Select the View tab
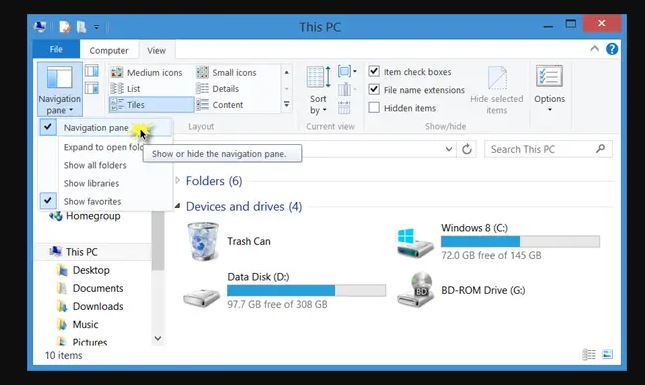The image size is (645, 385). click(x=156, y=50)
